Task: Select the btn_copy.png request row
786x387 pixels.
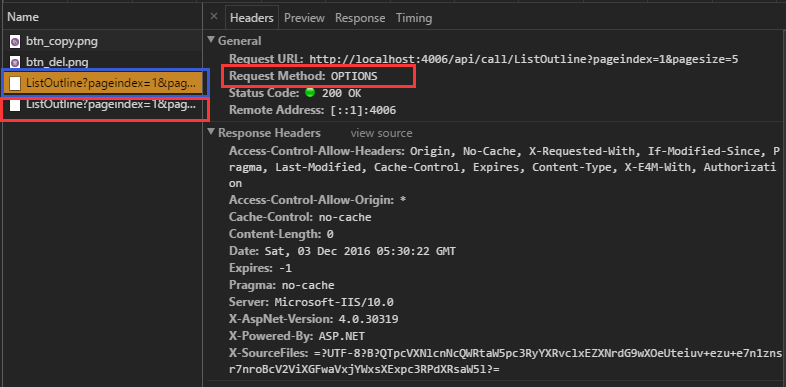Action: tap(101, 41)
